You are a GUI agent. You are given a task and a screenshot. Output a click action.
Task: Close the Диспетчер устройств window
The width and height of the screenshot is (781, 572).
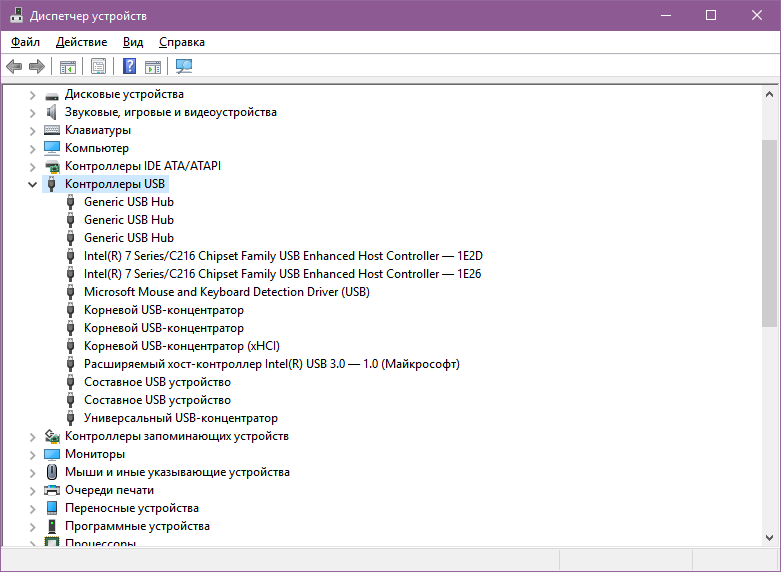[x=757, y=15]
